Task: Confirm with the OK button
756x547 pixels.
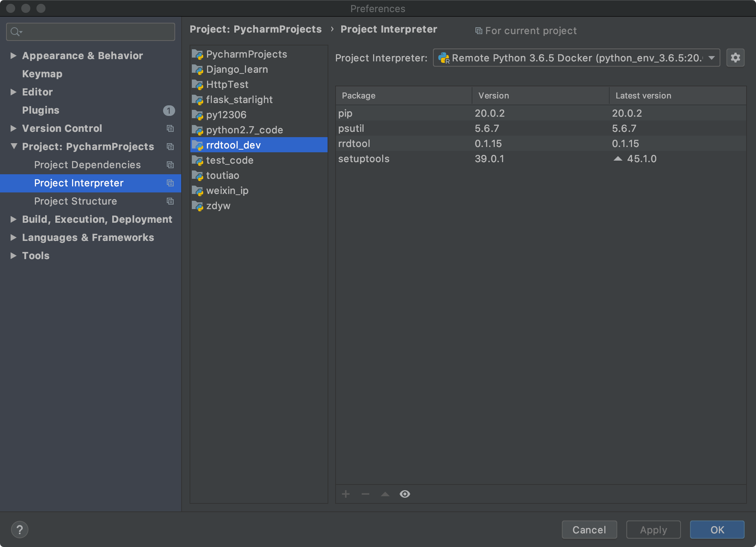Action: (717, 530)
